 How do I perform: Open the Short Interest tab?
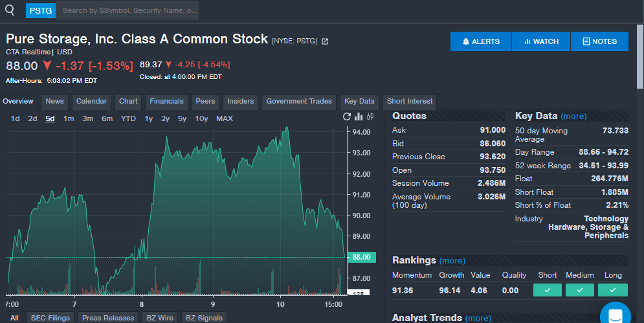410,102
